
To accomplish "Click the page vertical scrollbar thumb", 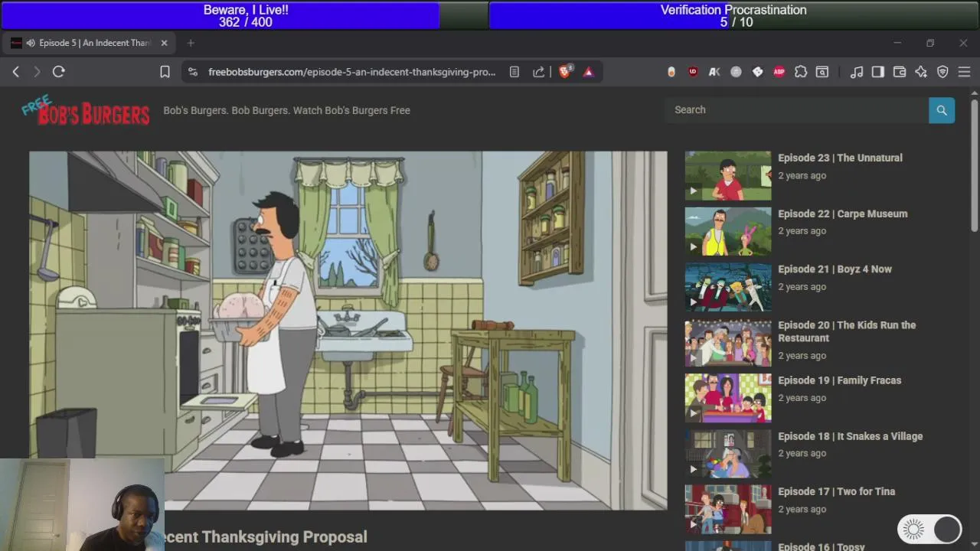I will pos(974,165).
